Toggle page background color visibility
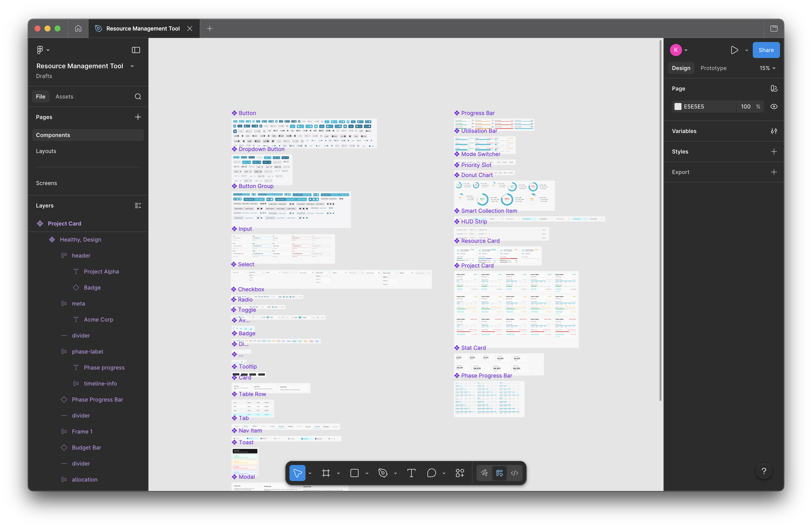 (774, 106)
